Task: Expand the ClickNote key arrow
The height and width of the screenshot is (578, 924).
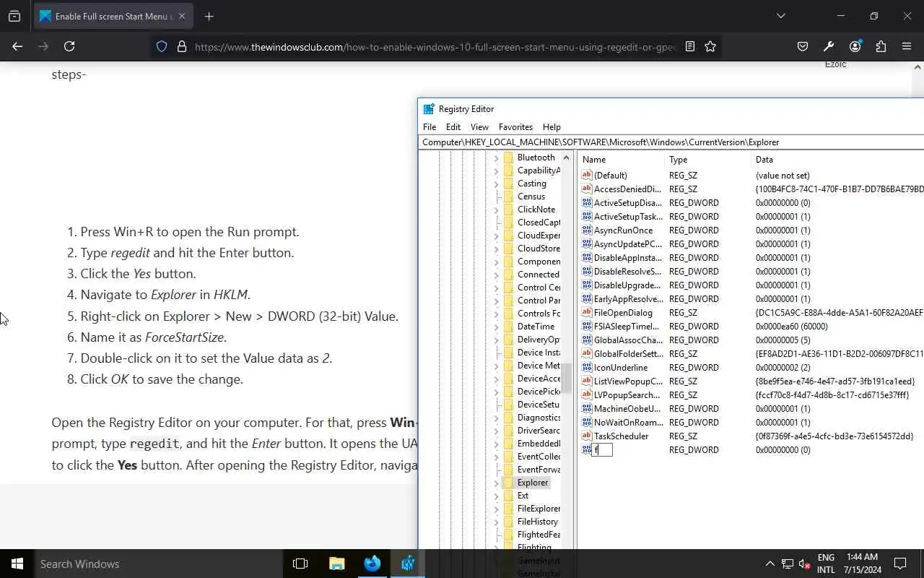Action: (x=496, y=210)
